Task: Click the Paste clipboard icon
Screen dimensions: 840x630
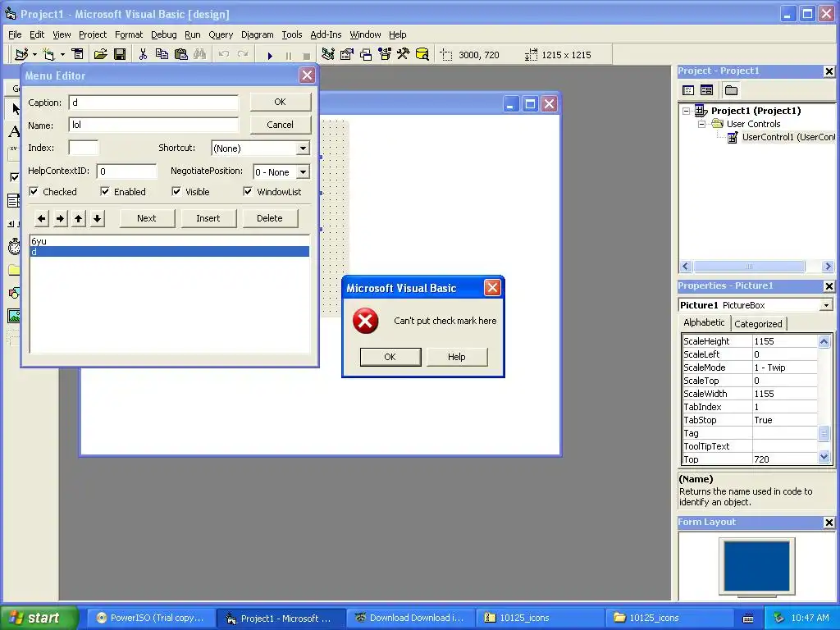Action: 181,55
